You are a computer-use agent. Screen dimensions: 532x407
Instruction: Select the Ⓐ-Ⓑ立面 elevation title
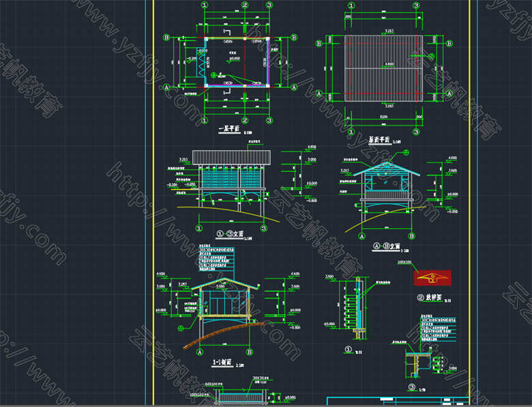click(x=387, y=247)
